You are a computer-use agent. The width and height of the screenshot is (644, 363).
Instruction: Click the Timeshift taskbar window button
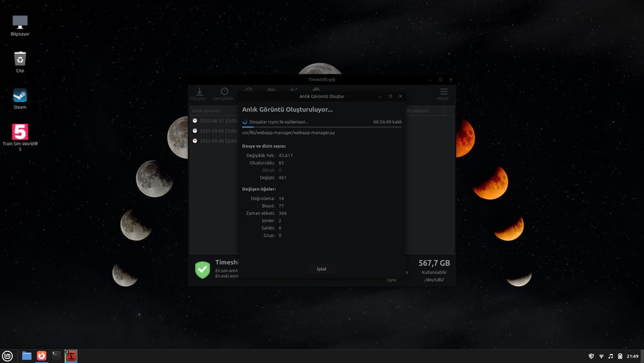point(71,356)
